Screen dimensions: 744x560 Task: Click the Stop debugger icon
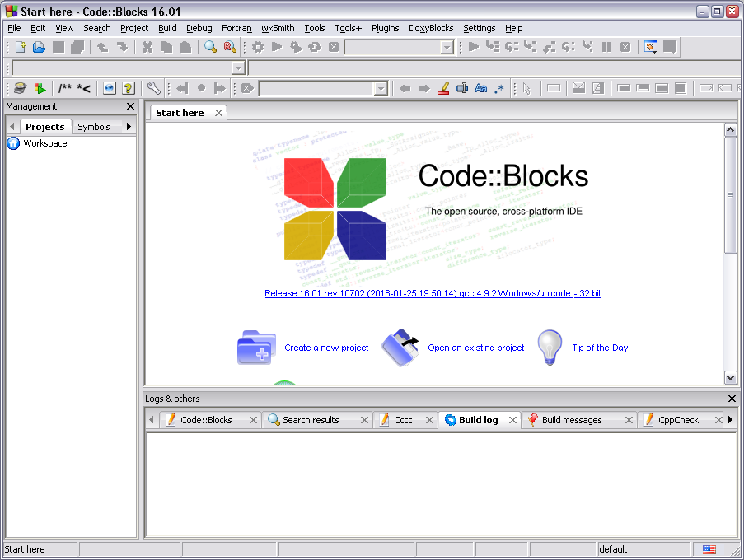pyautogui.click(x=625, y=47)
